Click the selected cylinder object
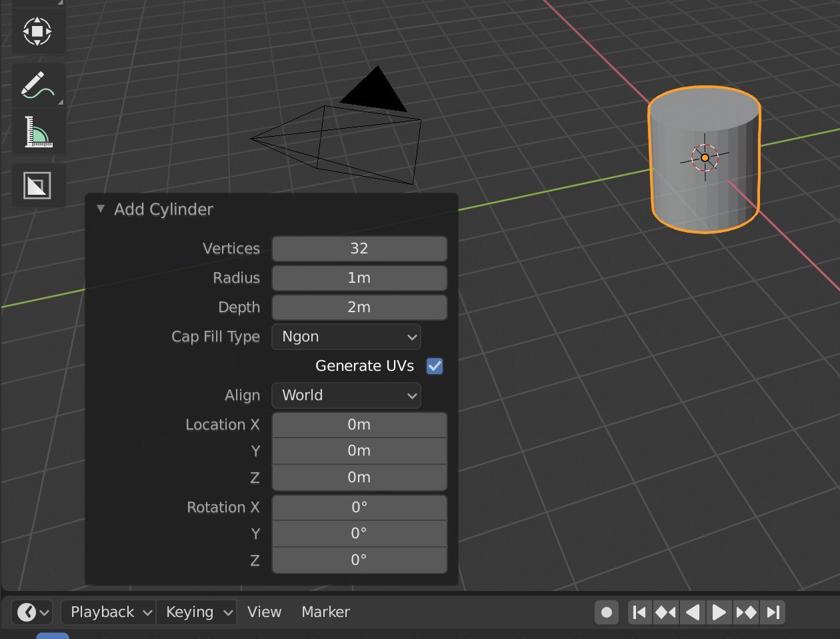The image size is (840, 639). [704, 160]
